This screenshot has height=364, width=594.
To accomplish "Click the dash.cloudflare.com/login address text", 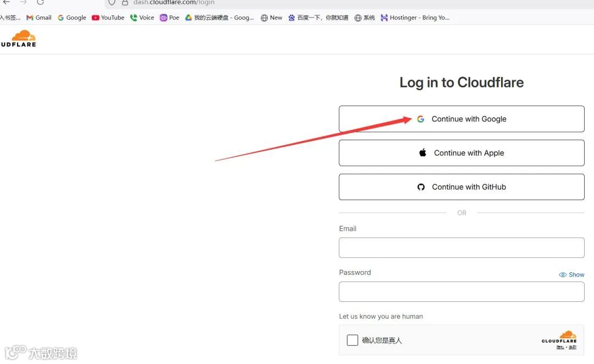I will [174, 2].
